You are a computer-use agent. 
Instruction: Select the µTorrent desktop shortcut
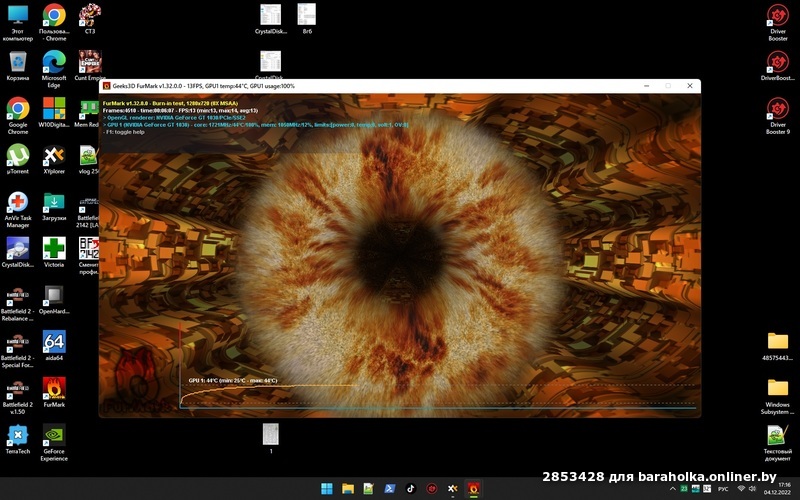tap(18, 159)
